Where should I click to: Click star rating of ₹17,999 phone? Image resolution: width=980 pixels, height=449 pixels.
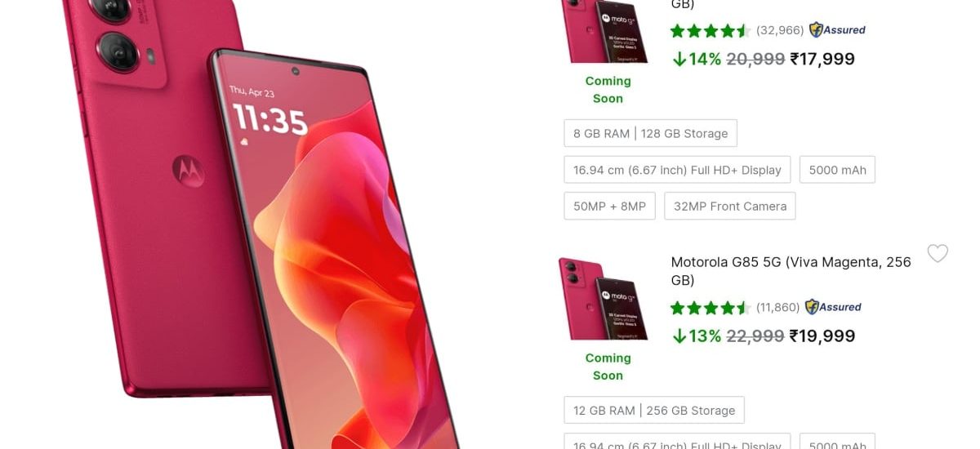click(710, 31)
